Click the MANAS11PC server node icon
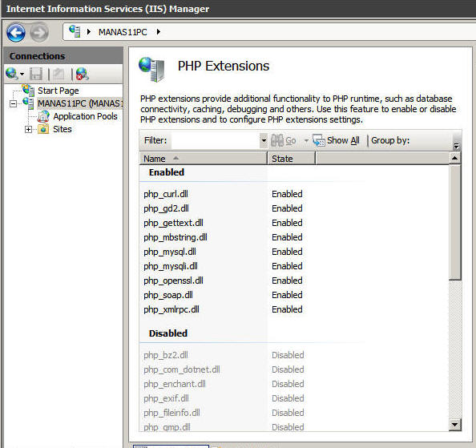Image resolution: width=476 pixels, height=448 pixels. [29, 103]
